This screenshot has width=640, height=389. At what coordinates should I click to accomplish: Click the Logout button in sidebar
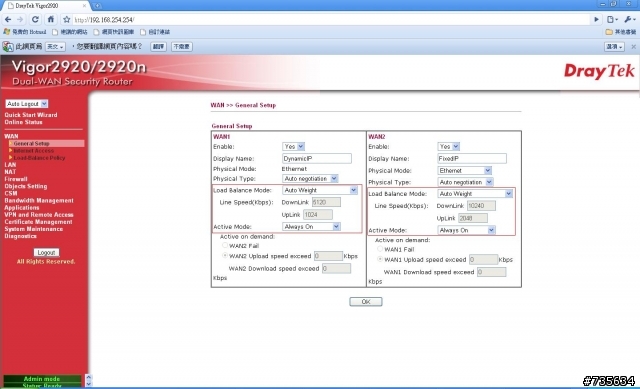[46, 253]
